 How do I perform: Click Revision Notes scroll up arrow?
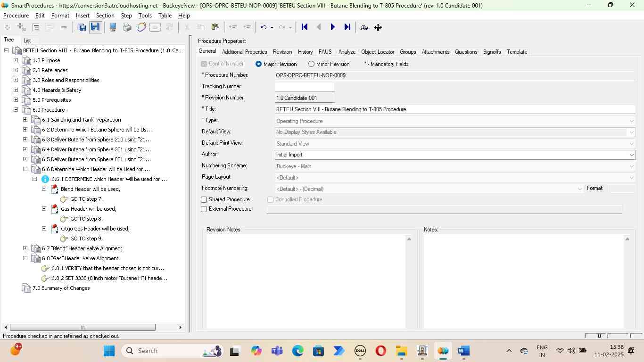[x=409, y=239]
